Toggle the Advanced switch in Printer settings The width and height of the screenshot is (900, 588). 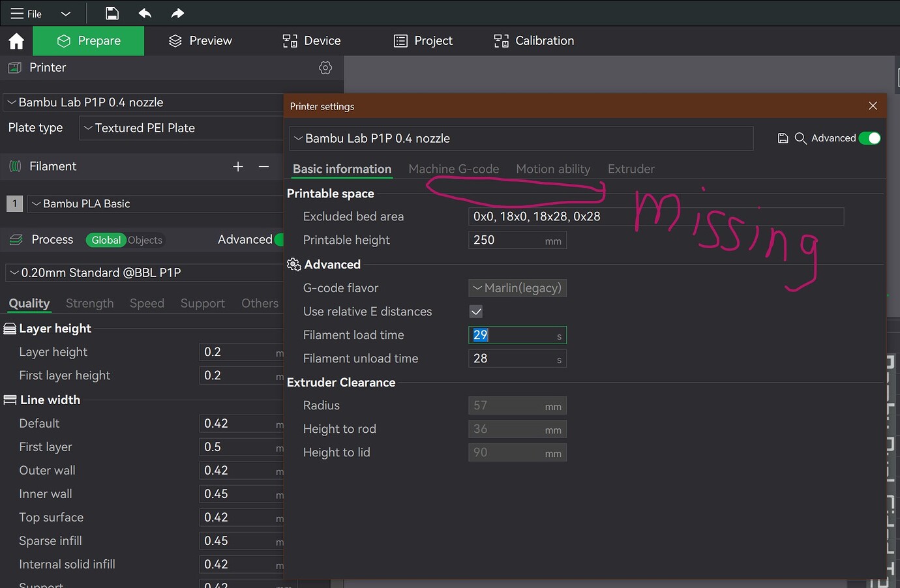coord(869,138)
